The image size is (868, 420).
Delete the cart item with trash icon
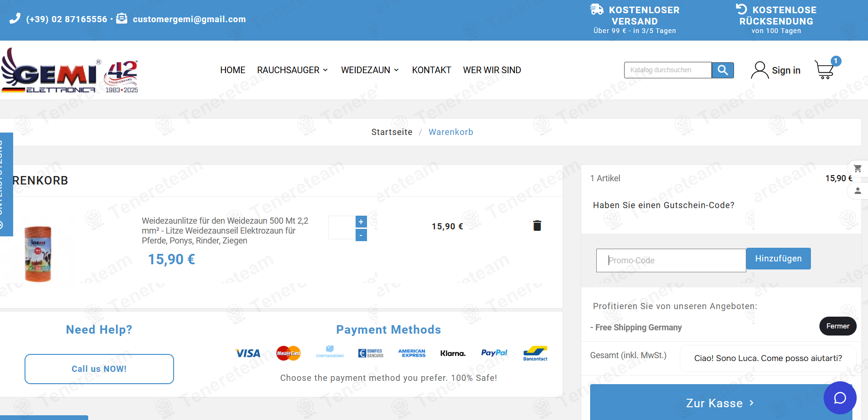pyautogui.click(x=537, y=226)
